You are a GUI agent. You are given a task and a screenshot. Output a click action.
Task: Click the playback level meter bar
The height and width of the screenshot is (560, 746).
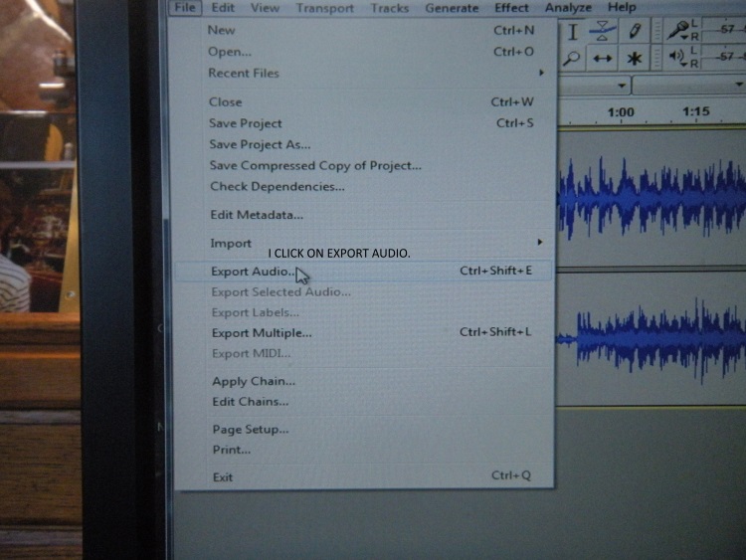[x=723, y=57]
